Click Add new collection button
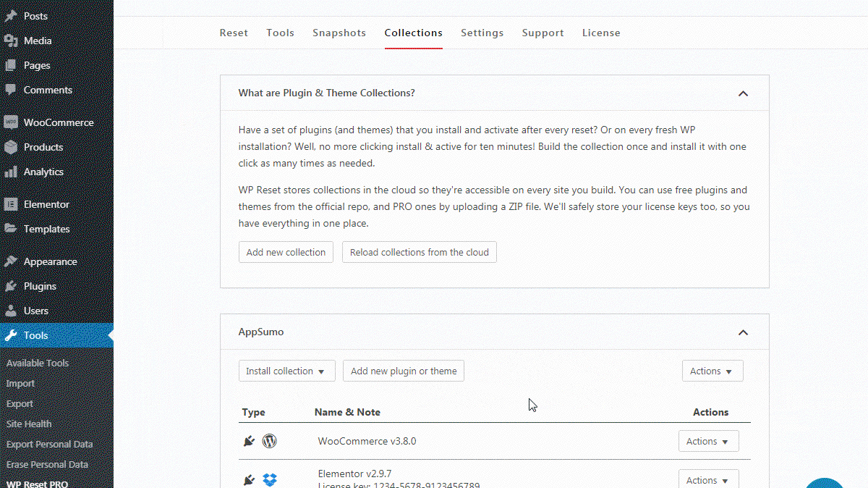Image resolution: width=868 pixels, height=488 pixels. click(x=286, y=252)
